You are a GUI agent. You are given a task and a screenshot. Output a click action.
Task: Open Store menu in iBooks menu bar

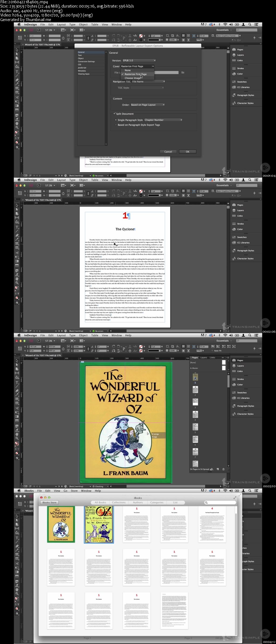[x=74, y=491]
